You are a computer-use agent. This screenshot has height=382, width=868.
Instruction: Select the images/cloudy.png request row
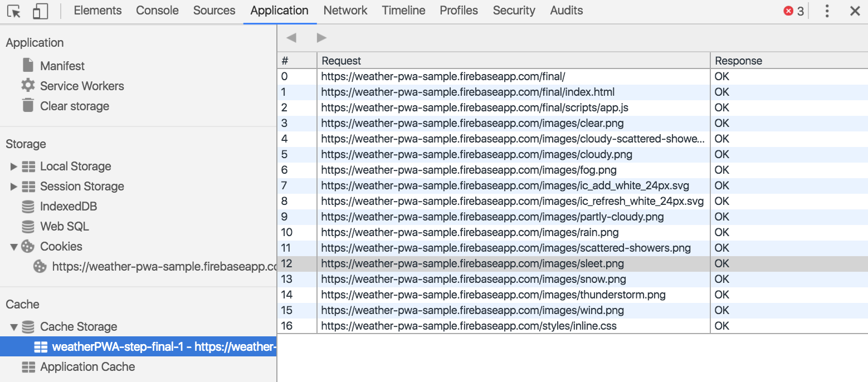click(x=573, y=154)
